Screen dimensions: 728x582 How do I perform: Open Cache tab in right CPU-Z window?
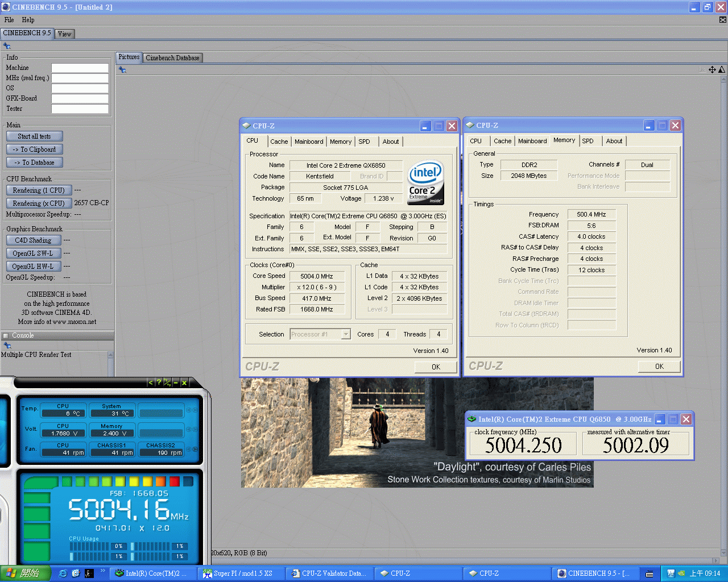pos(502,141)
